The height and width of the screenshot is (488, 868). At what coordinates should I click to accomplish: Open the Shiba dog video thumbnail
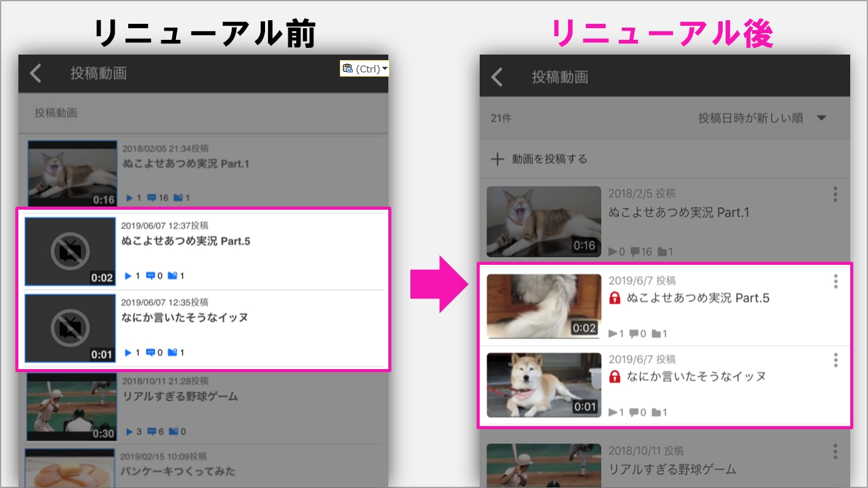pos(543,385)
